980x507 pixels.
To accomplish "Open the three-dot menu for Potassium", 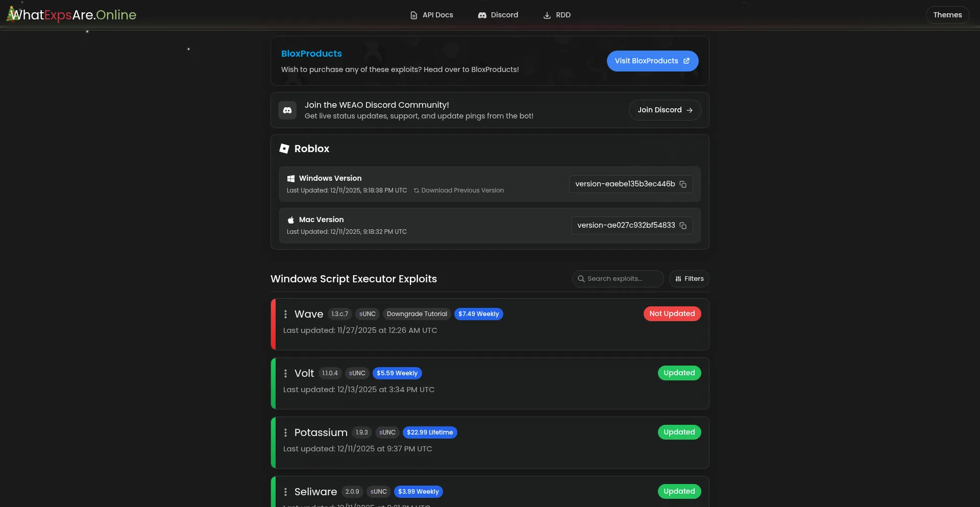I will coord(285,433).
